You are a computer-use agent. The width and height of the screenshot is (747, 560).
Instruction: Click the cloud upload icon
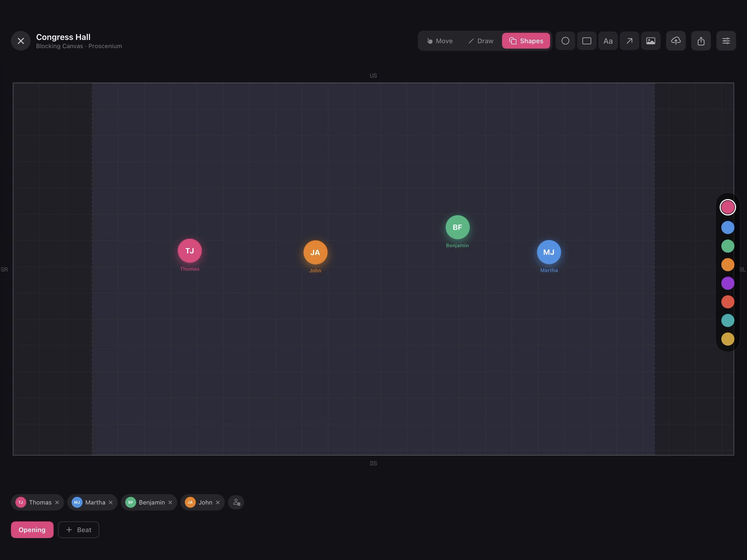tap(676, 41)
